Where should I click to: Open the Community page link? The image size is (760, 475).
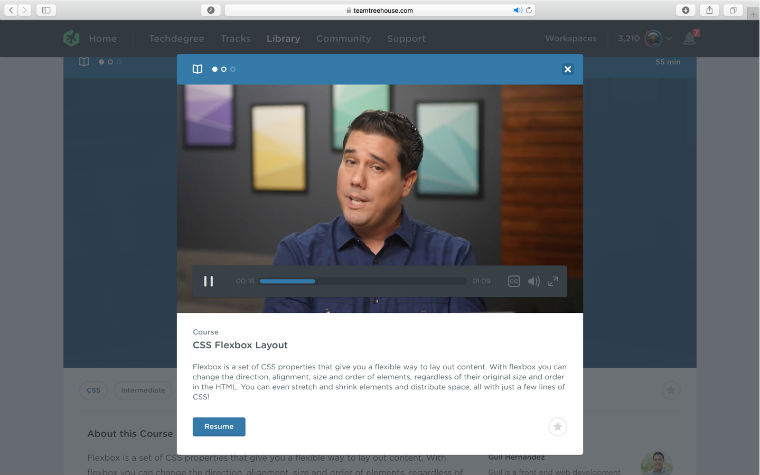coord(343,39)
